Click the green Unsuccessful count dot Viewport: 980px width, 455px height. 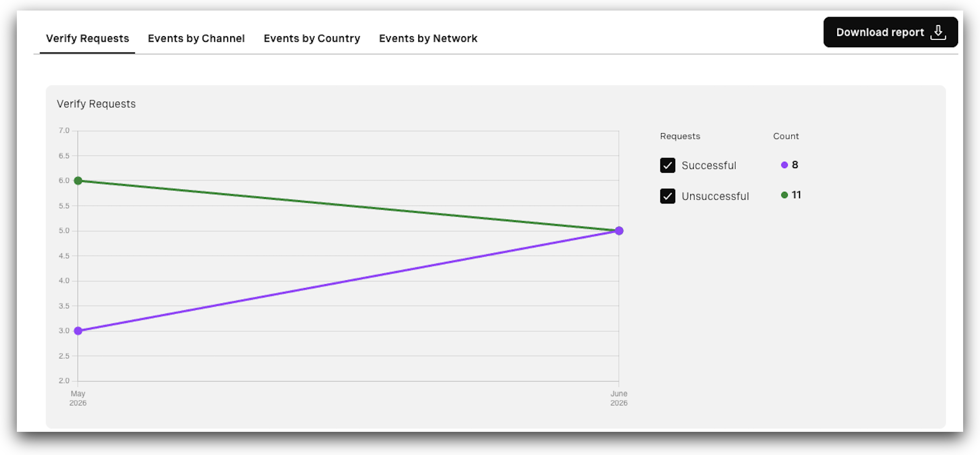click(784, 195)
